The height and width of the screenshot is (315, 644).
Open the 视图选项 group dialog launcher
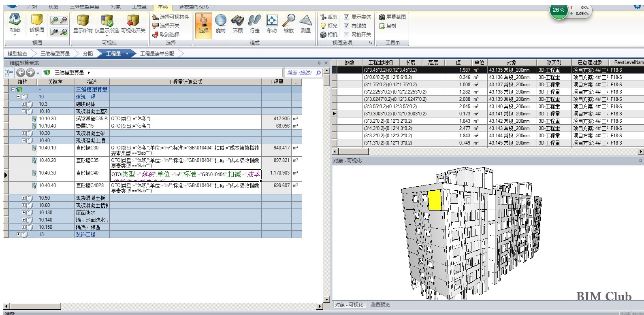(x=370, y=43)
